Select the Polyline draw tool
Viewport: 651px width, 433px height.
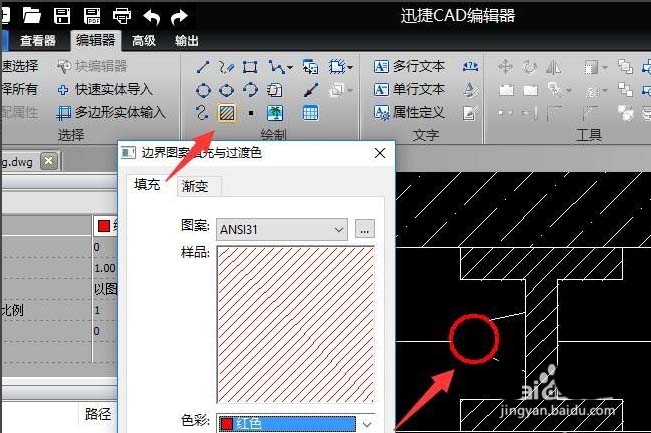point(276,66)
